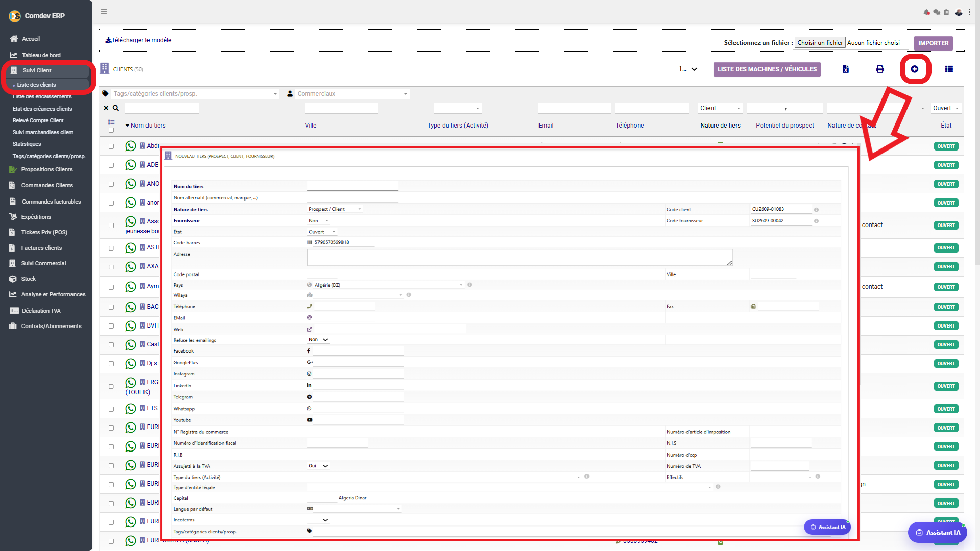
Task: Open the Tableau de bord menu
Action: click(41, 55)
